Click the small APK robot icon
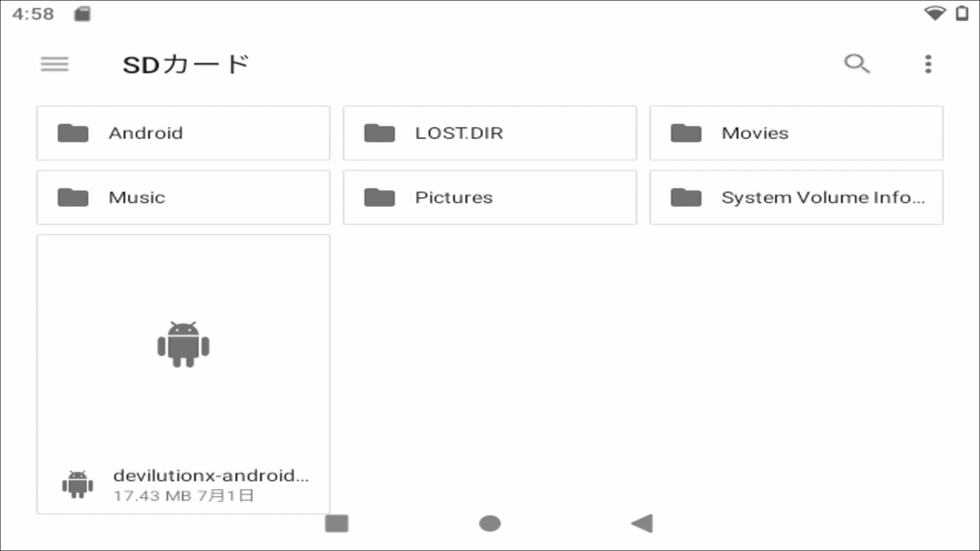The image size is (980, 551). 77,484
